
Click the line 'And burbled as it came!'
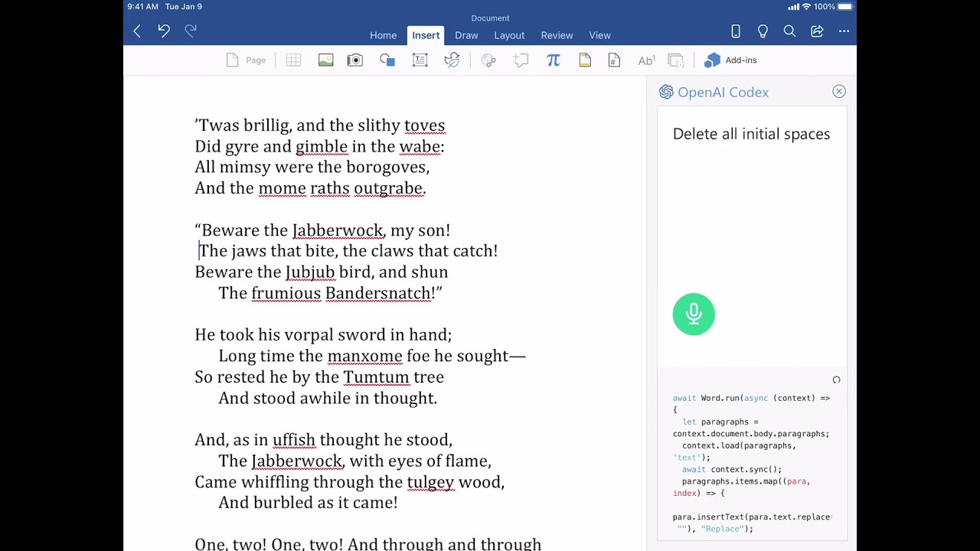308,503
